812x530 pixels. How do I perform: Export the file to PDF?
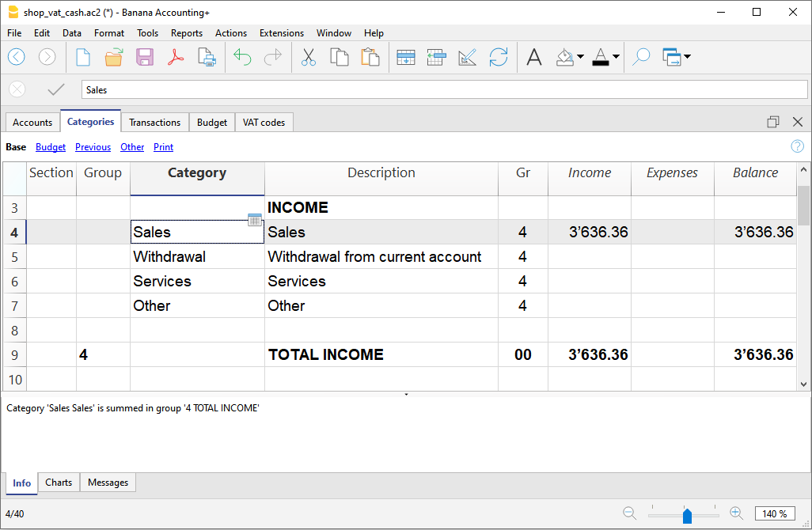pyautogui.click(x=176, y=57)
